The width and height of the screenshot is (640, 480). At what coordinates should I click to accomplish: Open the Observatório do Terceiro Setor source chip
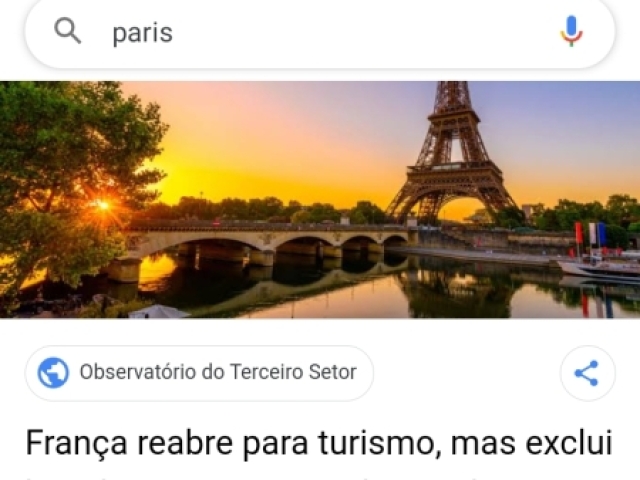coord(199,373)
